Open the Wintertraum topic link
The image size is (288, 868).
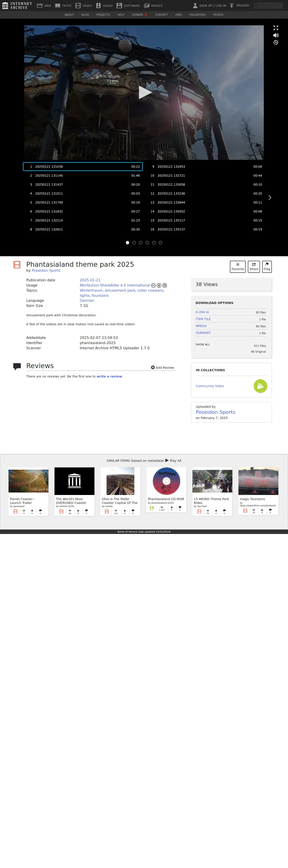point(91,291)
